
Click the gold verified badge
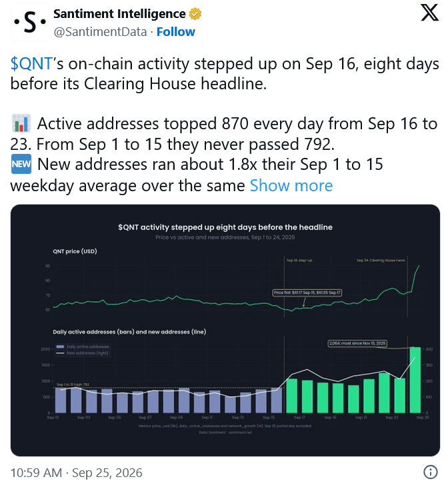pyautogui.click(x=195, y=14)
